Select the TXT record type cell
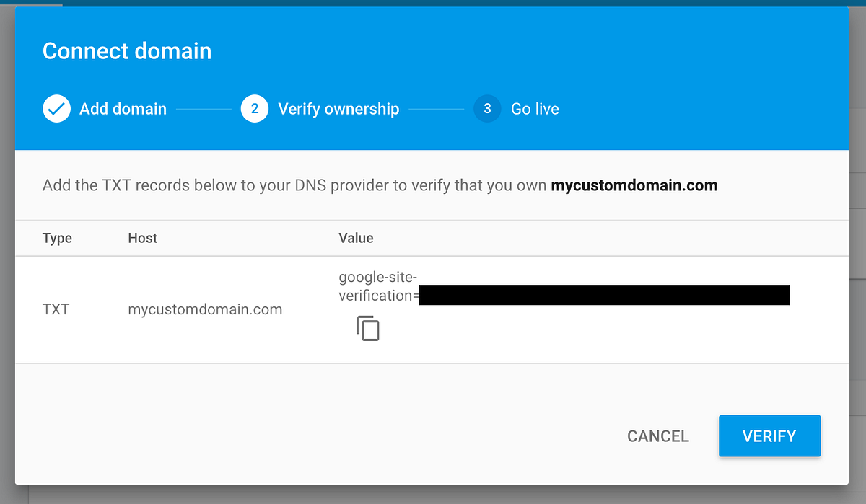The height and width of the screenshot is (504, 866). click(56, 309)
